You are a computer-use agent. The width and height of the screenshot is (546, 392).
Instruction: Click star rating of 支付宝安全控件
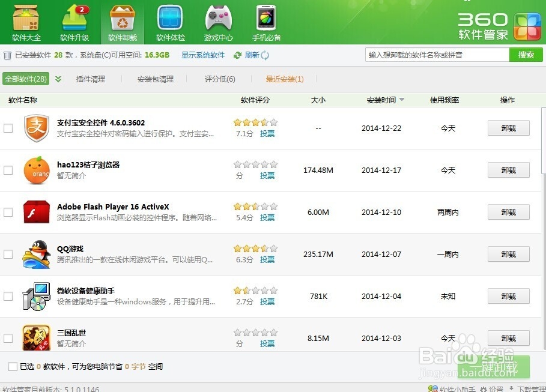point(256,122)
